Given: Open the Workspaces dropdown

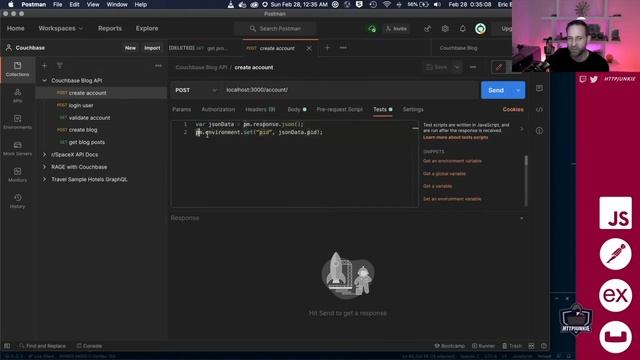Looking at the screenshot, I should [60, 28].
